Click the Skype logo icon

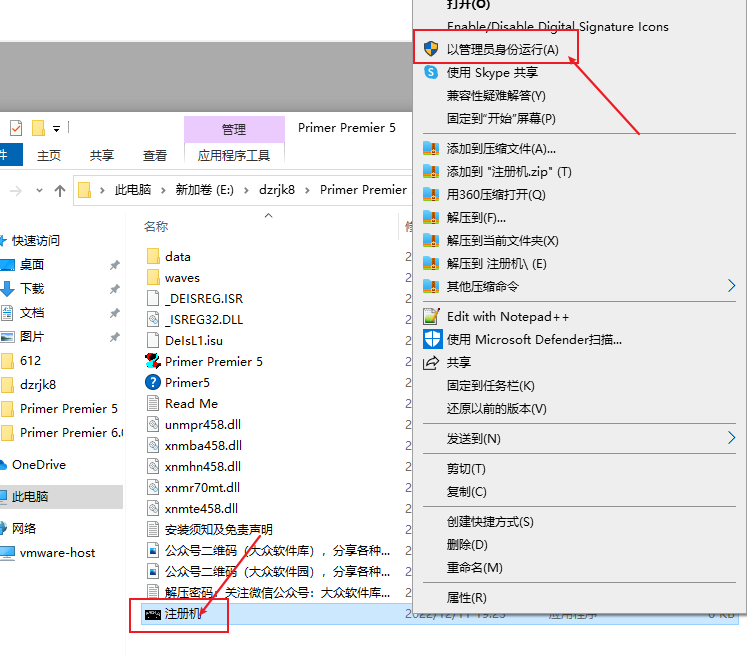tap(431, 72)
